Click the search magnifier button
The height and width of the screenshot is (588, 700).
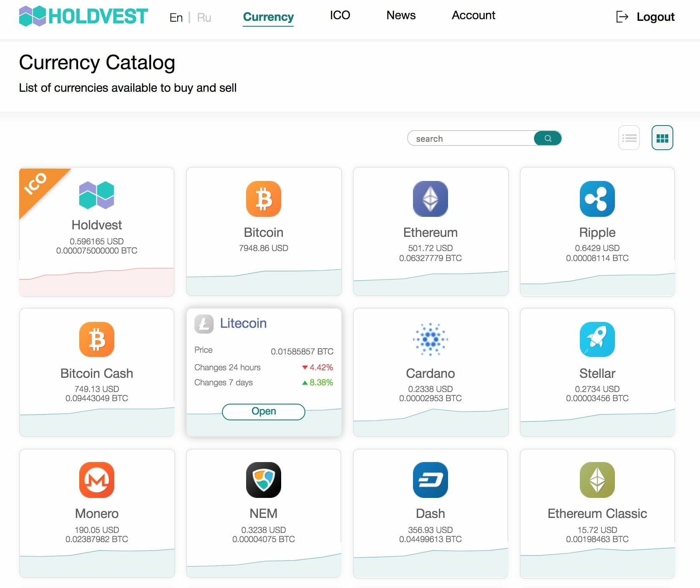pyautogui.click(x=547, y=138)
